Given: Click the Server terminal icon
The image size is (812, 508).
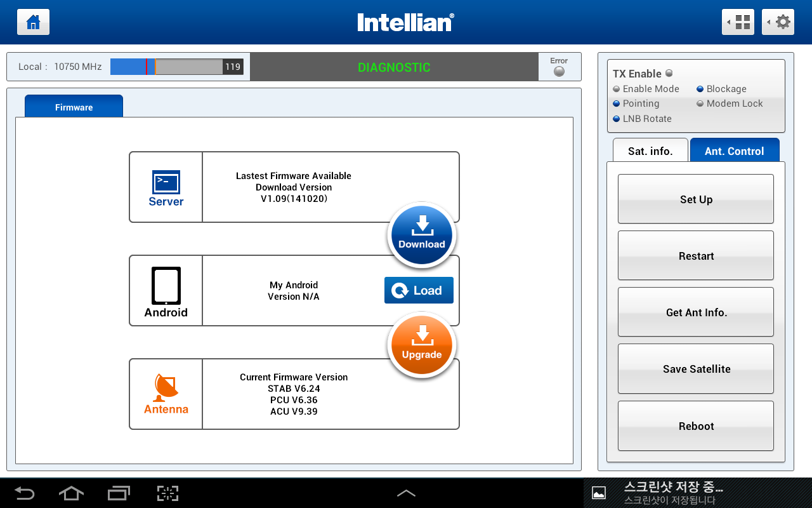Looking at the screenshot, I should [166, 182].
